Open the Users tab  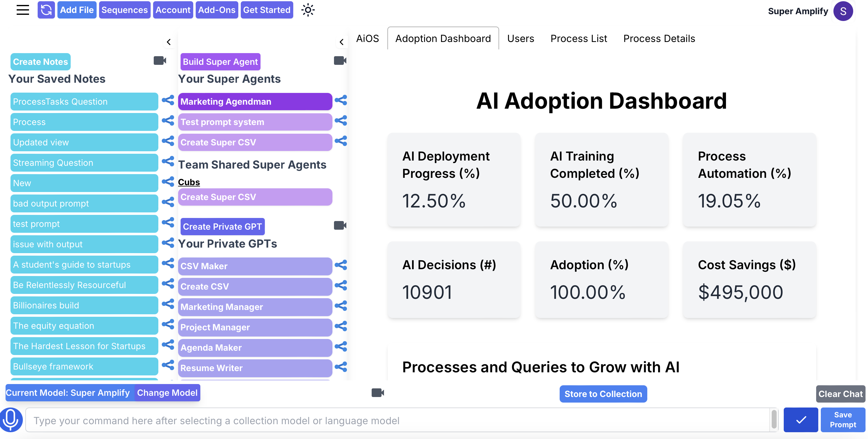pyautogui.click(x=520, y=39)
